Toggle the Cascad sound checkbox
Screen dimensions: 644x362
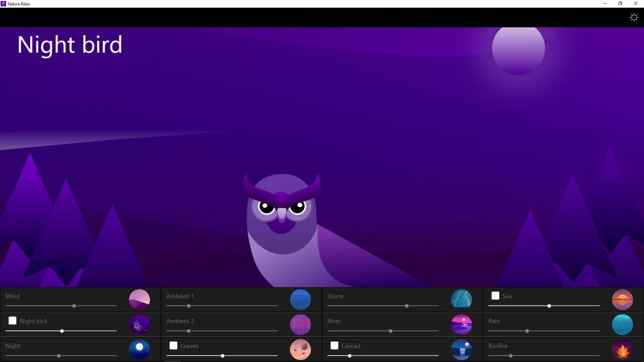[335, 345]
